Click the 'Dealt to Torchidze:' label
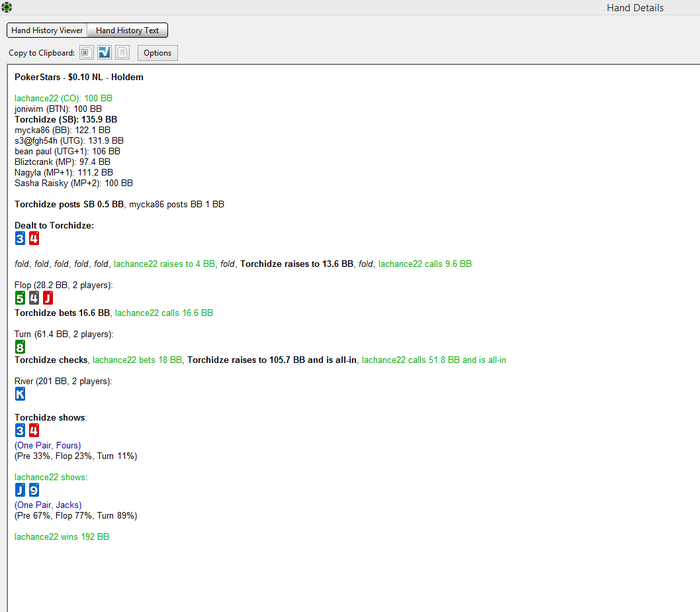700x612 pixels. 54,225
